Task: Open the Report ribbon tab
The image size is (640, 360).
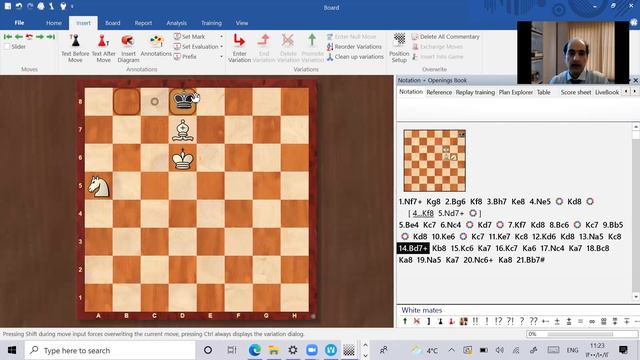Action: click(143, 23)
